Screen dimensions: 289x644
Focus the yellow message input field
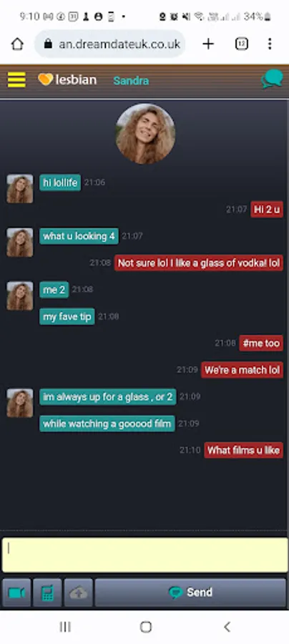[x=144, y=555]
